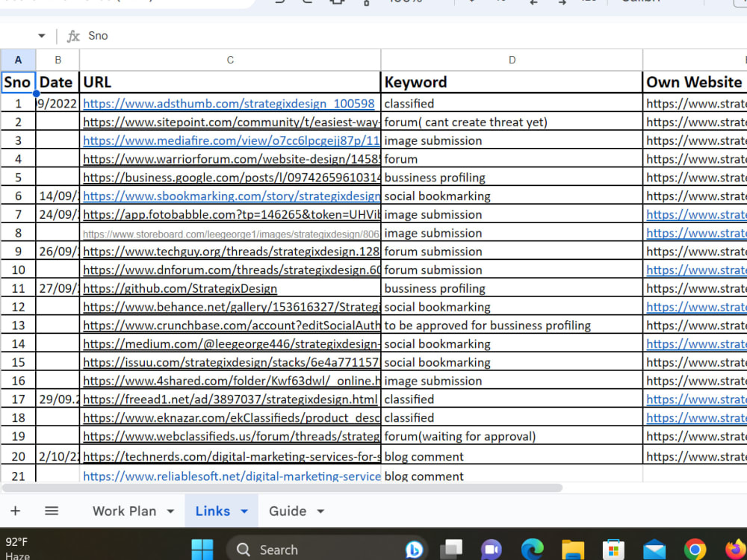
Task: Open Windows Start menu
Action: pyautogui.click(x=202, y=550)
